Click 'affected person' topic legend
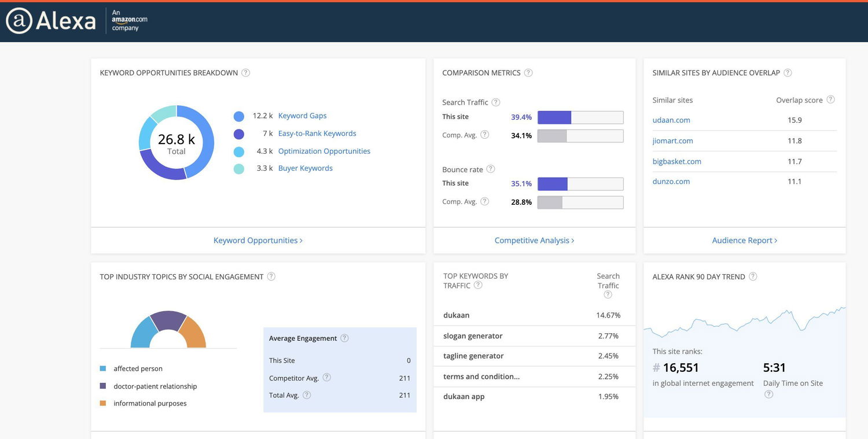 click(x=131, y=368)
